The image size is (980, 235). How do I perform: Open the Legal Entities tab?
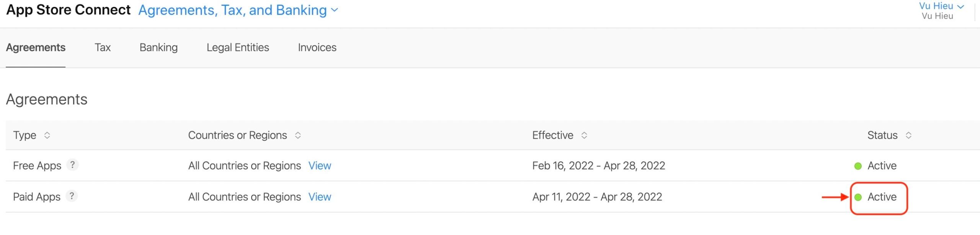pos(238,48)
